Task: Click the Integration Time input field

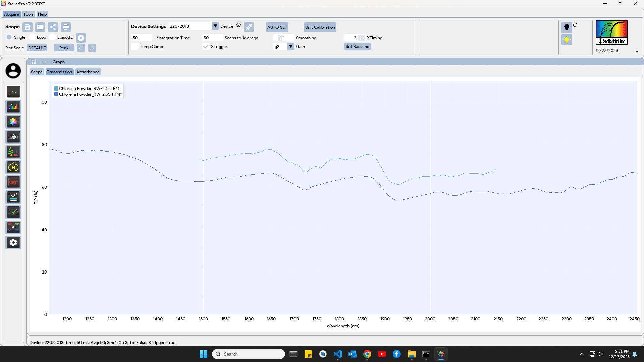Action: coord(142,38)
